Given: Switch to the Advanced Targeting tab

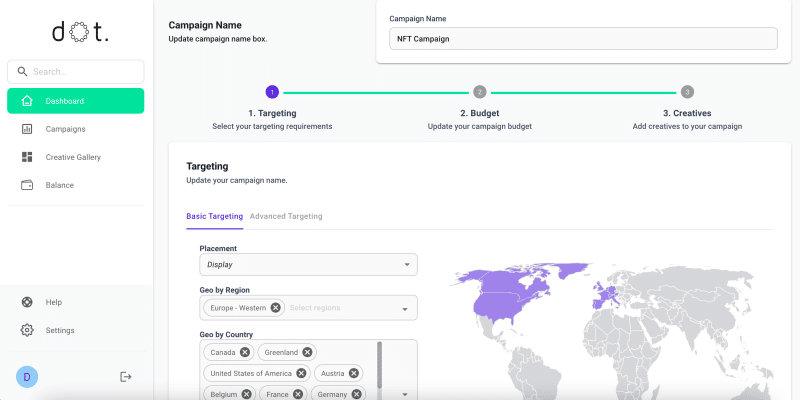Looking at the screenshot, I should click(286, 216).
